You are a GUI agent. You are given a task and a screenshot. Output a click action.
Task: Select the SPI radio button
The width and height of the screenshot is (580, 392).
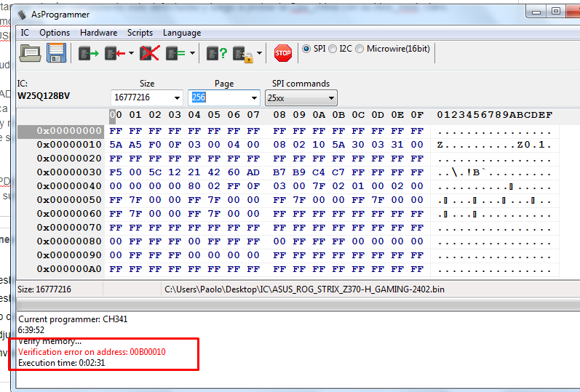tap(306, 49)
